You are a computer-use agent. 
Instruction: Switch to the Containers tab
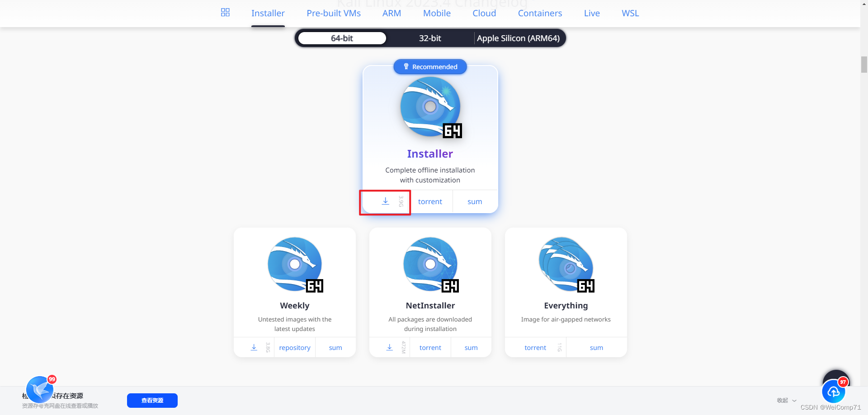click(x=540, y=13)
